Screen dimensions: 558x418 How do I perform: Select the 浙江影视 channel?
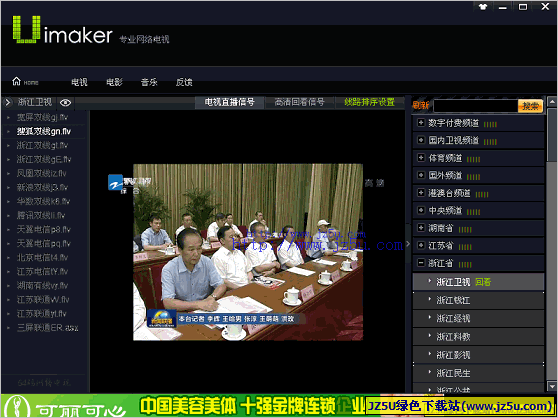tap(478, 355)
